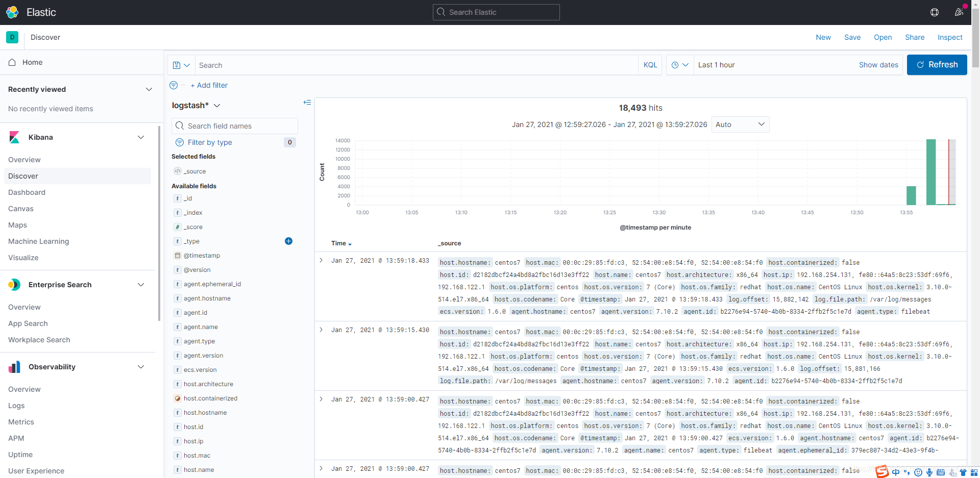The image size is (980, 478).
Task: Click the Show dates link
Action: [x=878, y=65]
